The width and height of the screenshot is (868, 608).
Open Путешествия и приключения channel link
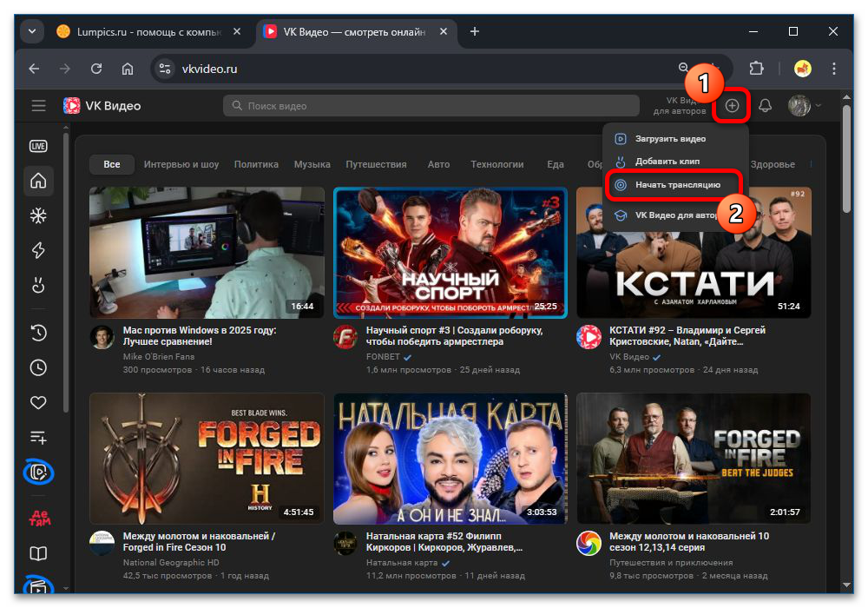pos(671,563)
